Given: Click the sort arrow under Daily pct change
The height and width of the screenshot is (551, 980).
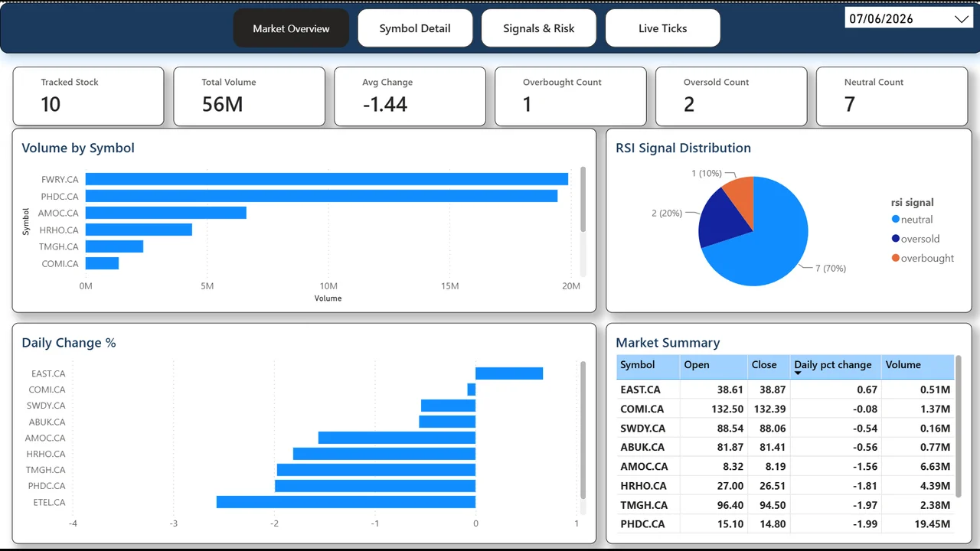Looking at the screenshot, I should (x=798, y=373).
